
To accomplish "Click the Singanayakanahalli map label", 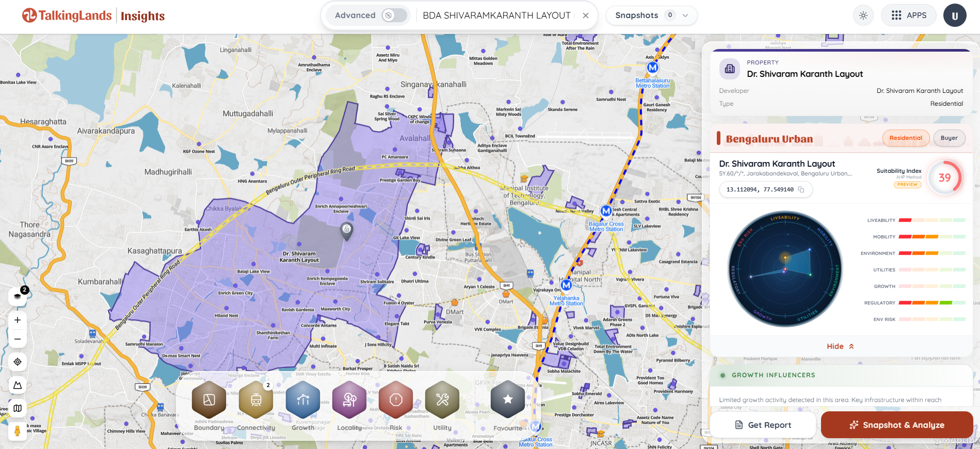I will coord(433,84).
